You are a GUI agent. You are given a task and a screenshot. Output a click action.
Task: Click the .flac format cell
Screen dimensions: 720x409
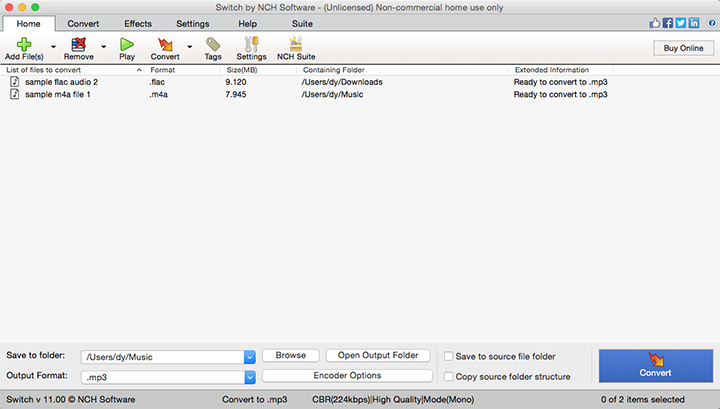[x=157, y=82]
